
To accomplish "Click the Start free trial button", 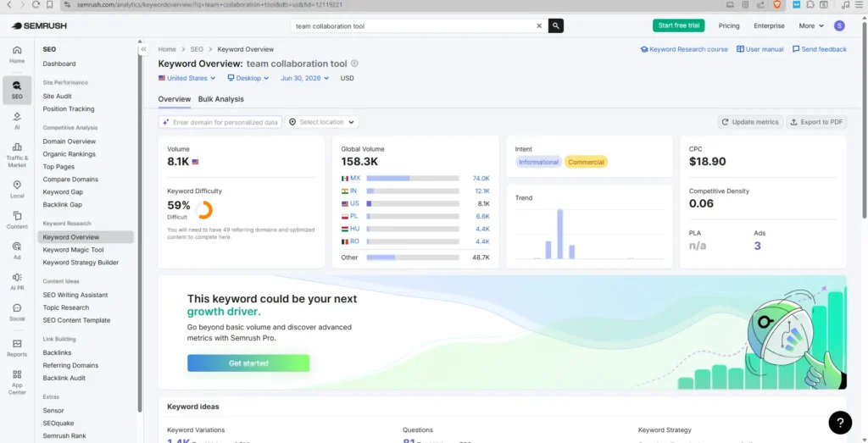I will click(x=679, y=25).
